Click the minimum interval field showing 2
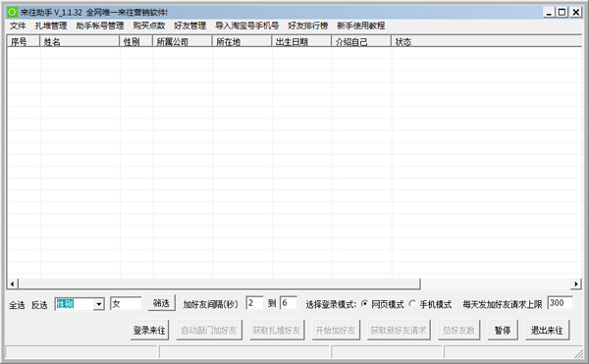 [254, 303]
